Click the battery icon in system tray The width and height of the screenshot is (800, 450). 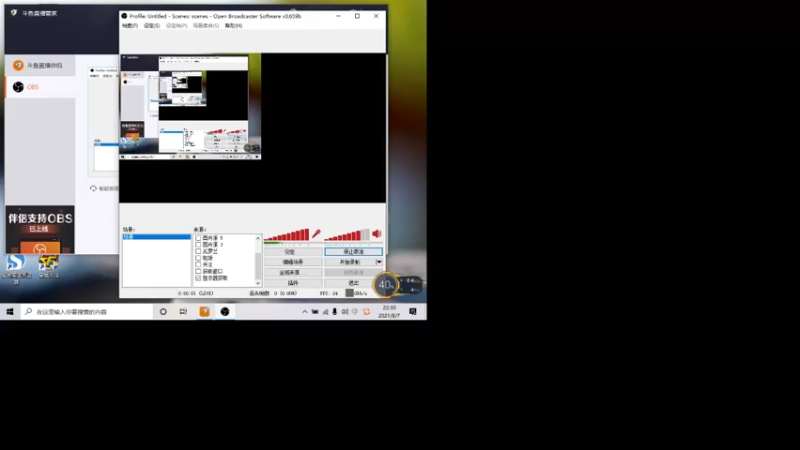(x=315, y=311)
